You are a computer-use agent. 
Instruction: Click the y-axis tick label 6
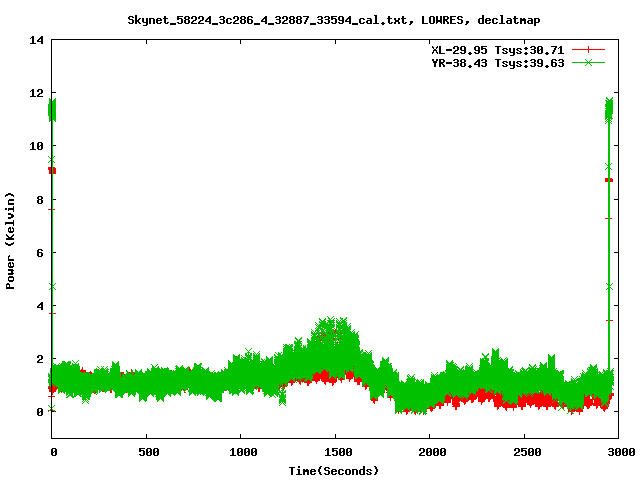pyautogui.click(x=40, y=253)
